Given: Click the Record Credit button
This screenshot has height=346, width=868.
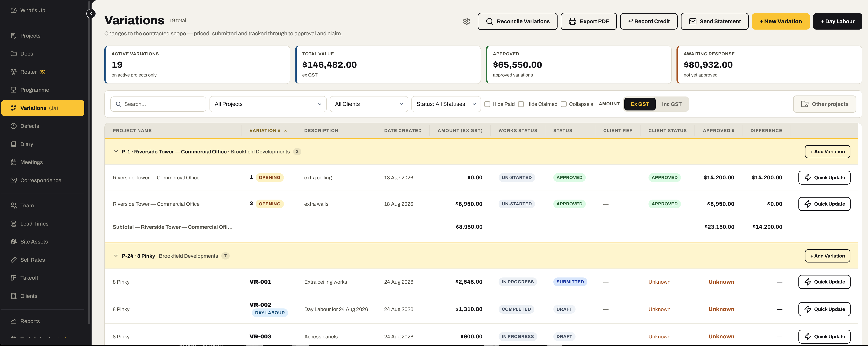Looking at the screenshot, I should (648, 22).
